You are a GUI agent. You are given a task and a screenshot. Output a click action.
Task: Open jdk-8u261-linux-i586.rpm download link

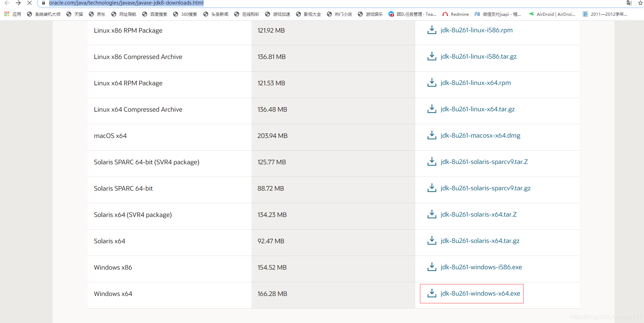point(477,30)
